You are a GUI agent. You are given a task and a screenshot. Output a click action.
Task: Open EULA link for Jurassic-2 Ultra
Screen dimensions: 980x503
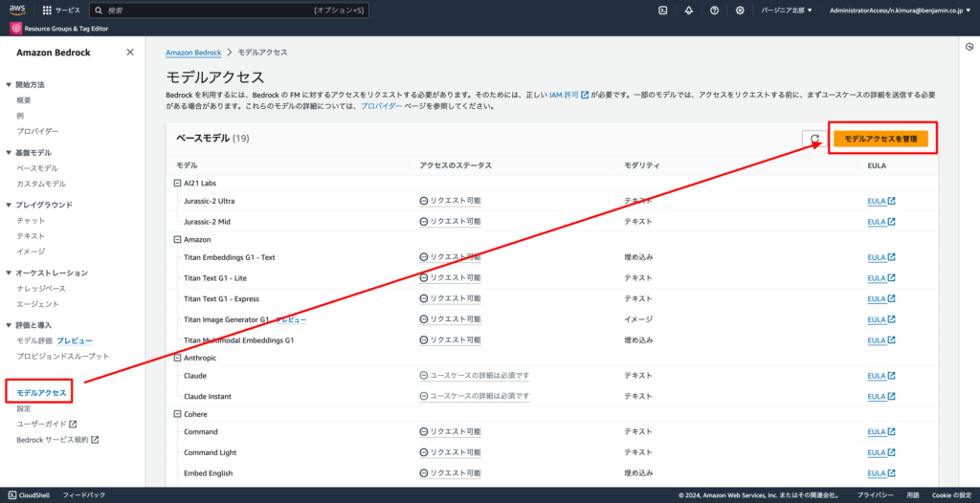pos(881,201)
